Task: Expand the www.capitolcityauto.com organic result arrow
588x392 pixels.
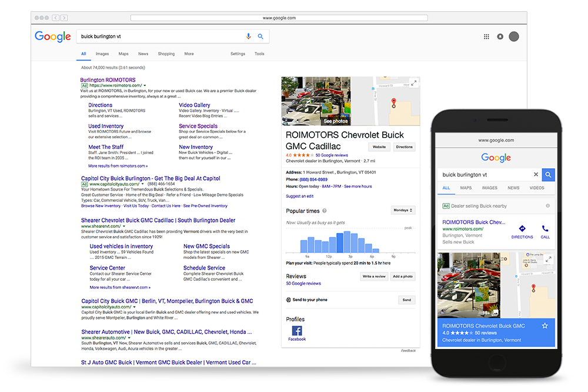Action: (x=134, y=307)
